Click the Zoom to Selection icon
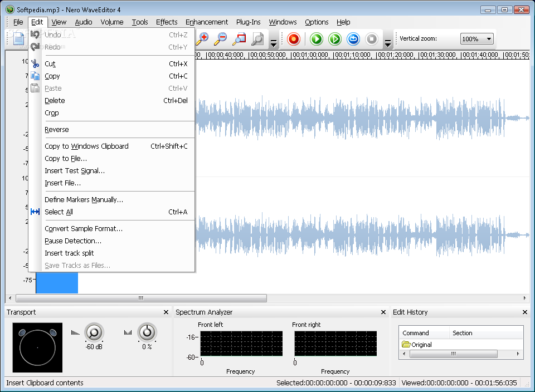The width and height of the screenshot is (535, 392). 239,39
